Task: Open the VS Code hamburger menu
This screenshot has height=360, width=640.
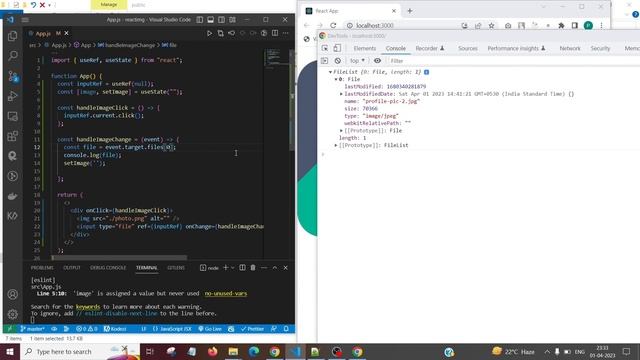Action: (25, 20)
